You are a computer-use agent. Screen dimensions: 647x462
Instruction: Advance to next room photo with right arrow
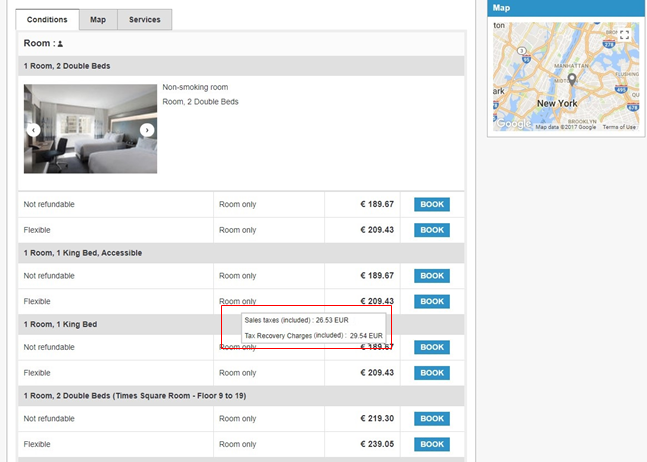(147, 130)
